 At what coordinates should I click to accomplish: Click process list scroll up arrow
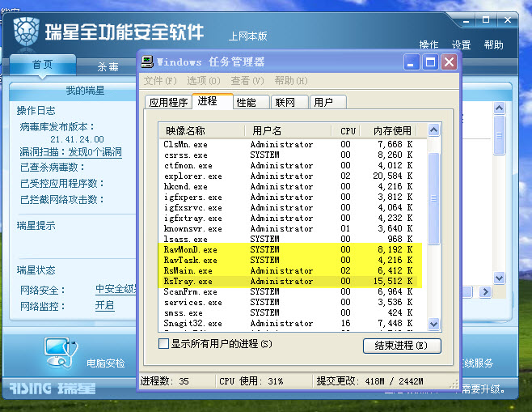[433, 130]
